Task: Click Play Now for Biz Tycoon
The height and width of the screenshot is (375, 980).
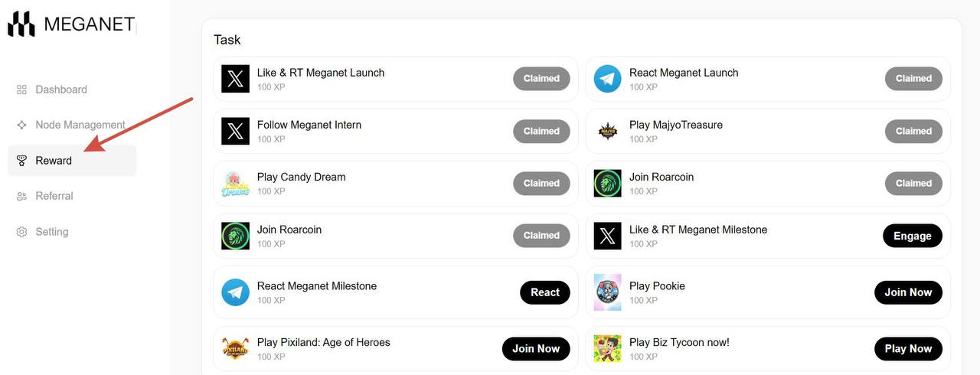Action: point(908,349)
